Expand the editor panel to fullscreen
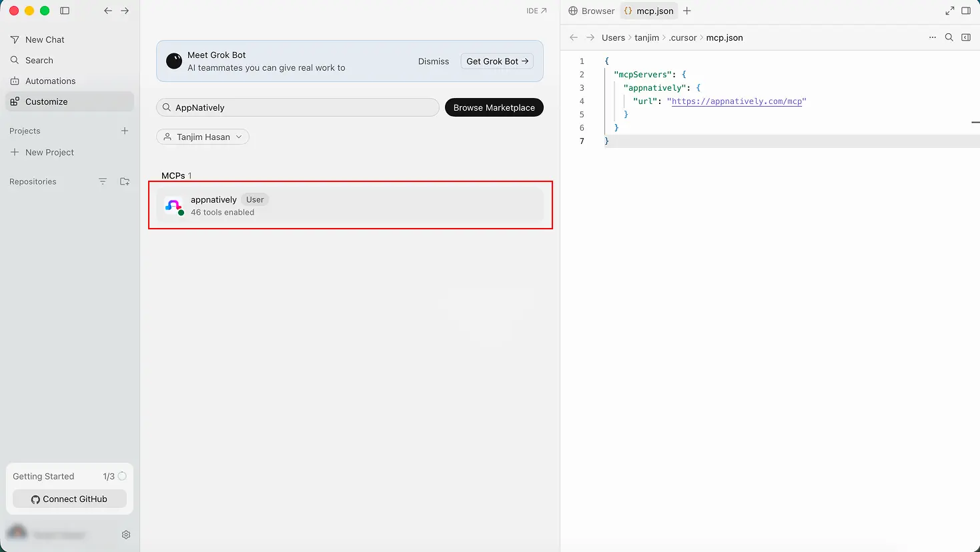 point(950,11)
